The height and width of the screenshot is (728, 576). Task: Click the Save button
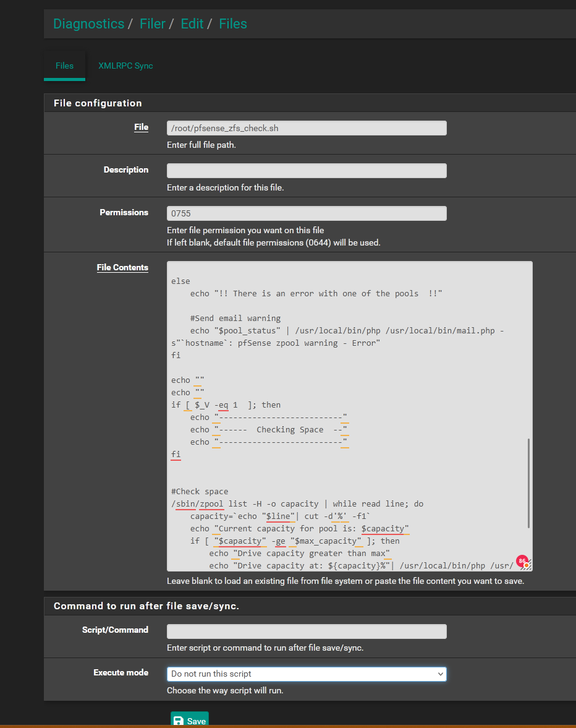click(x=189, y=719)
